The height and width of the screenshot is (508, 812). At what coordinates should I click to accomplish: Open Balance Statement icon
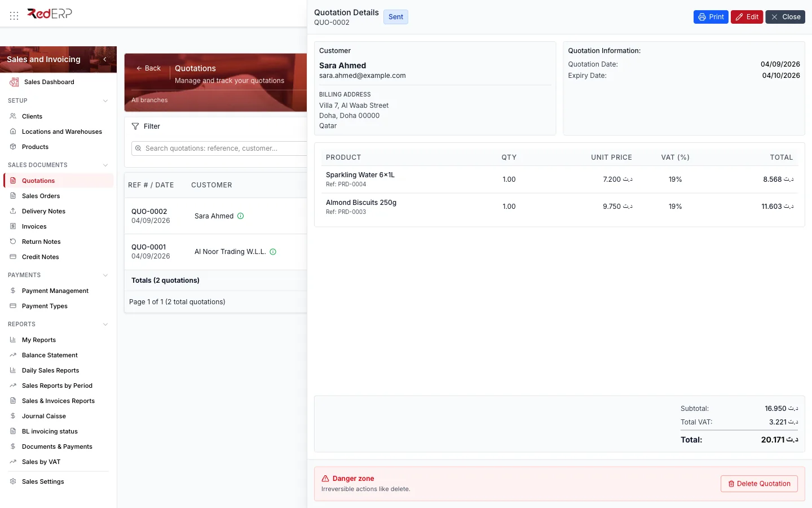13,355
